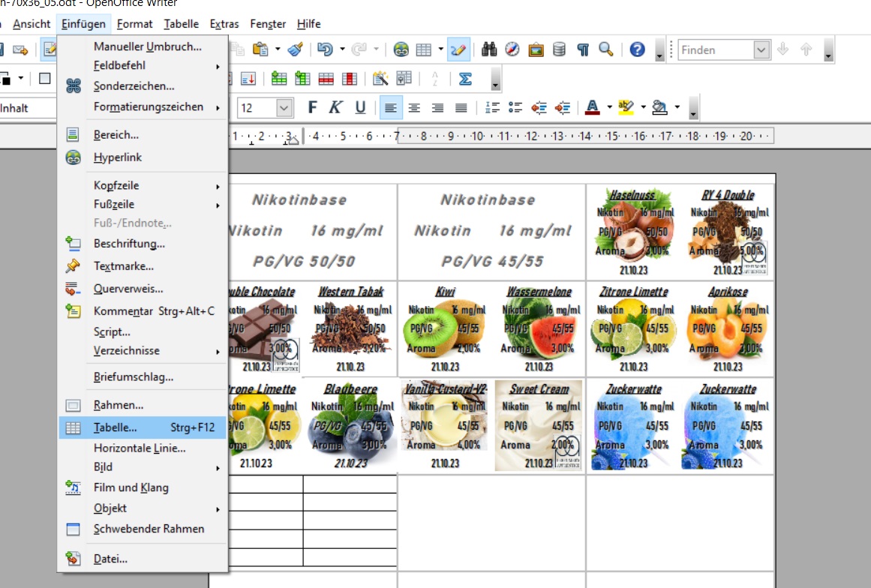Click the Sonderzeichen... menu entry

[x=134, y=86]
